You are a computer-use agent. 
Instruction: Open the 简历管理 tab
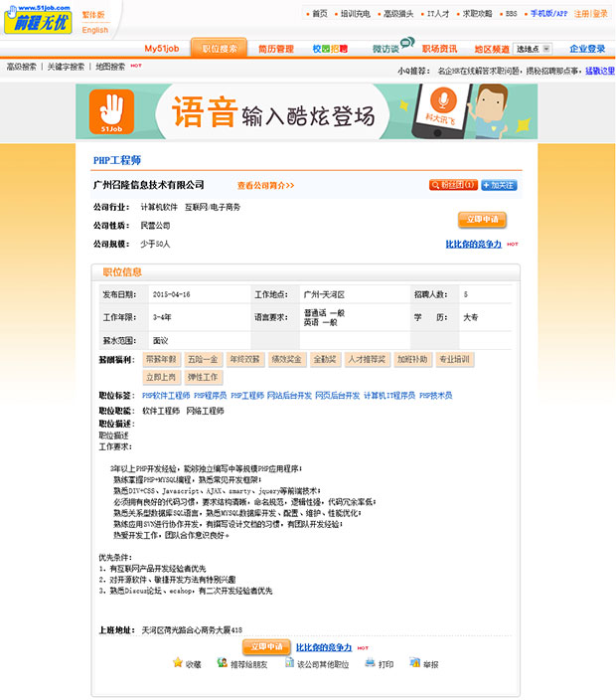(276, 49)
